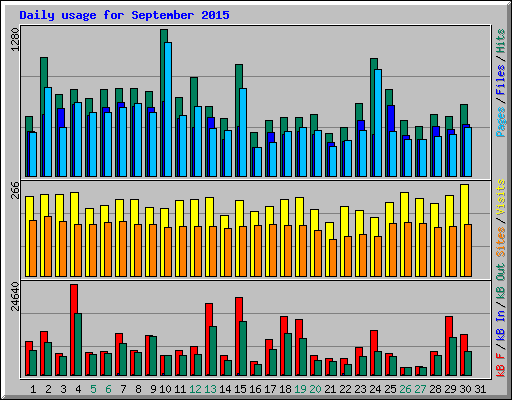
Task: Click day 10 on the x-axis
Action: pos(165,389)
